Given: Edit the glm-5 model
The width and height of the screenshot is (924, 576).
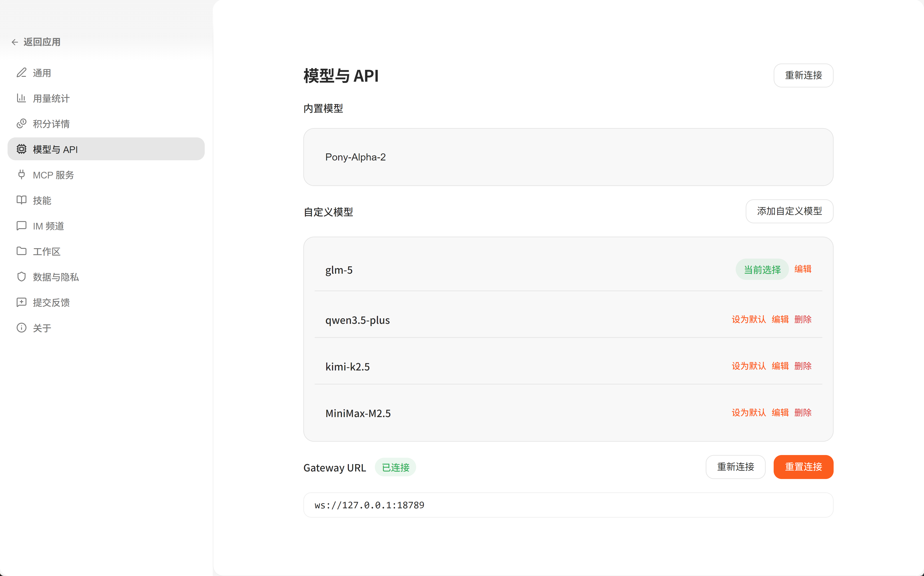Looking at the screenshot, I should pyautogui.click(x=803, y=269).
